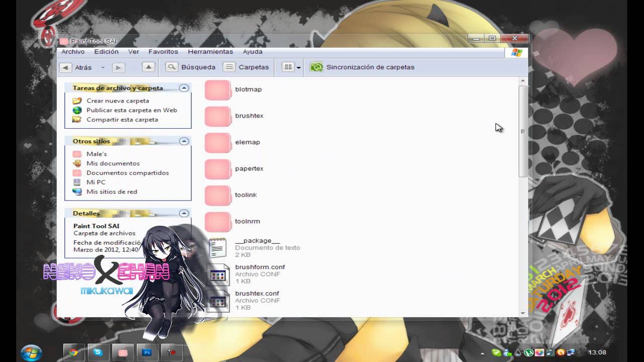This screenshot has width=644, height=362.
Task: Show hidden system tray icons
Action: [484, 353]
